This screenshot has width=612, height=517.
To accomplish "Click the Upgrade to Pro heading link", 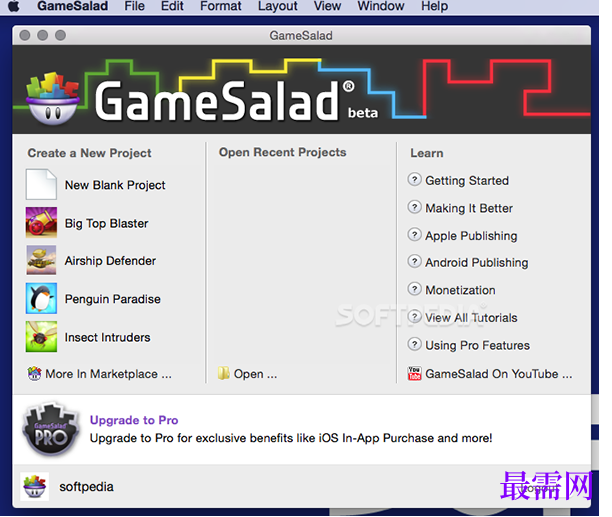I will [x=134, y=420].
